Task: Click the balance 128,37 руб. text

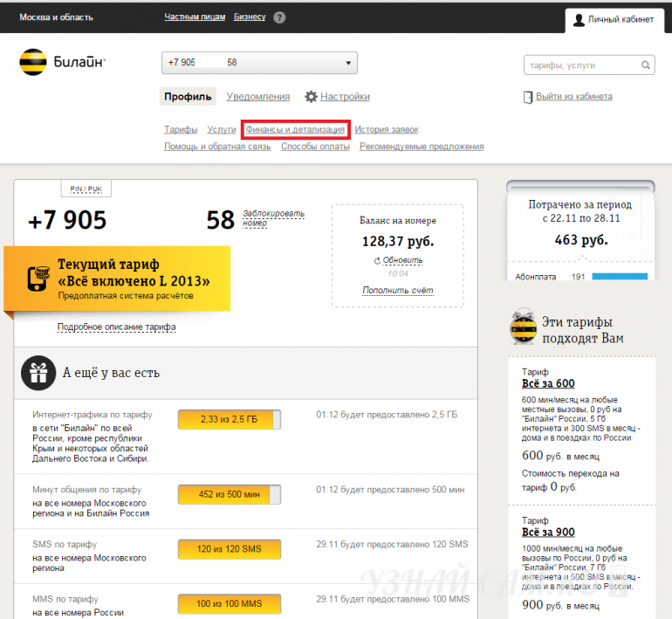Action: pyautogui.click(x=398, y=241)
